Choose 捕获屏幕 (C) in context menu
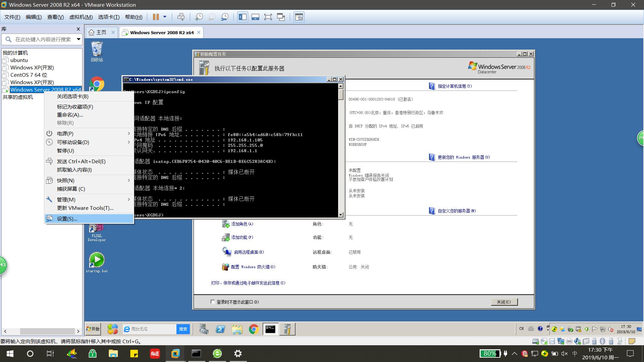 (89, 189)
